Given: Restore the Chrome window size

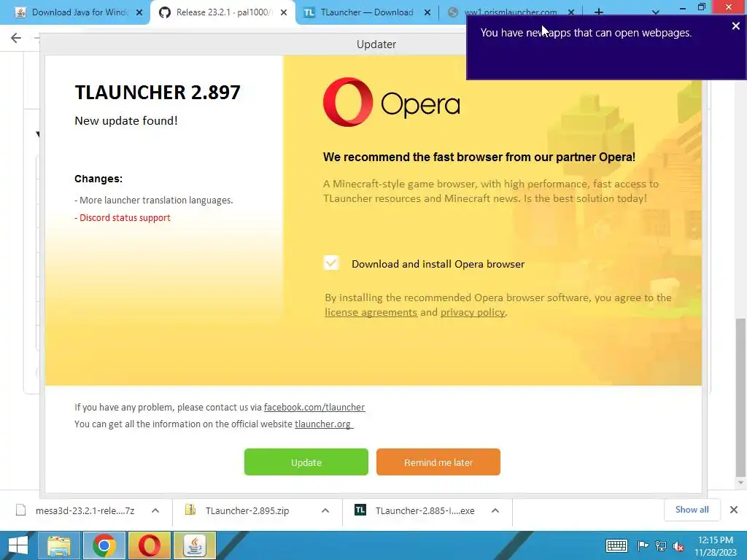Looking at the screenshot, I should click(x=702, y=7).
